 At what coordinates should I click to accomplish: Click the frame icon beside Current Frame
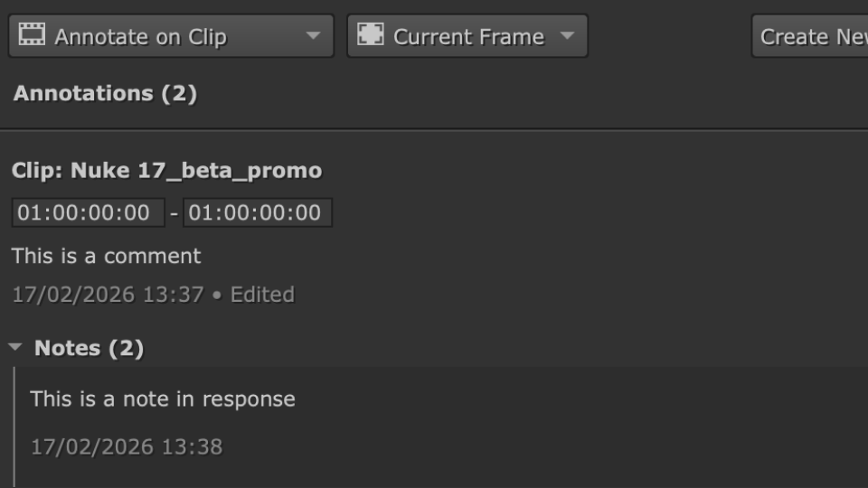371,35
